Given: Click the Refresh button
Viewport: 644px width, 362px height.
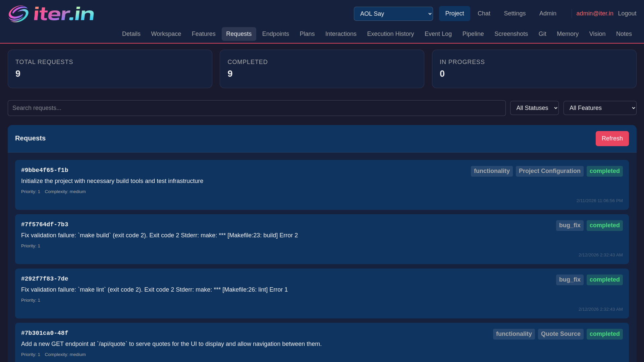Looking at the screenshot, I should 612,138.
